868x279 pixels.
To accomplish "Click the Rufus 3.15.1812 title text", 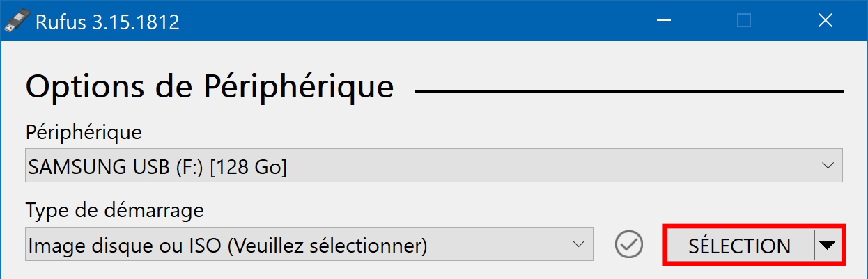I will point(107,22).
